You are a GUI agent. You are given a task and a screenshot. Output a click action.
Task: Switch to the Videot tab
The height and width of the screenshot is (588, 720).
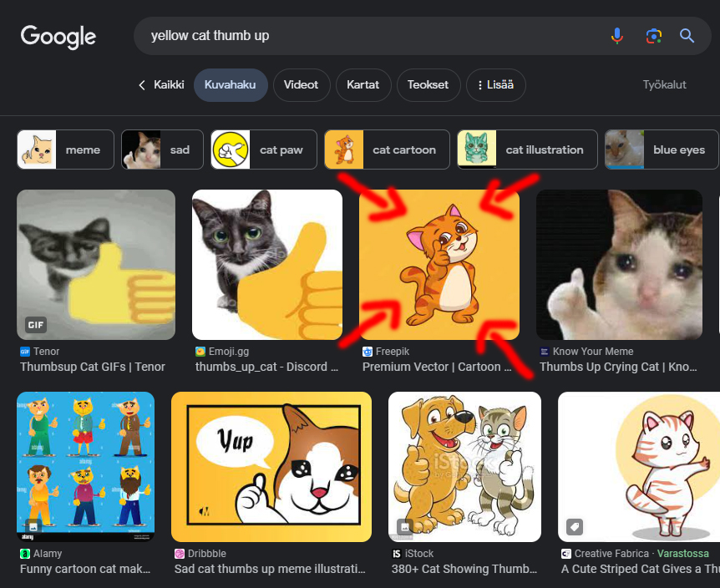pos(301,85)
